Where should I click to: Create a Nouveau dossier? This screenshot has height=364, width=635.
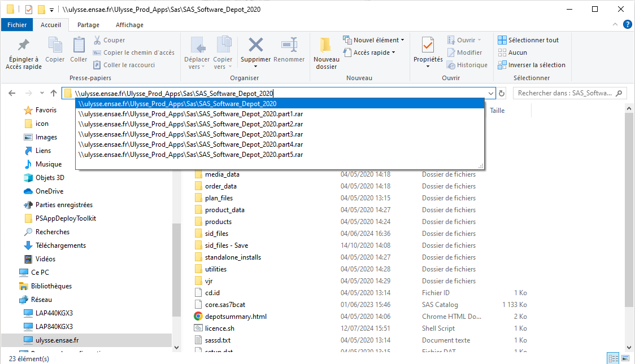[x=327, y=54]
